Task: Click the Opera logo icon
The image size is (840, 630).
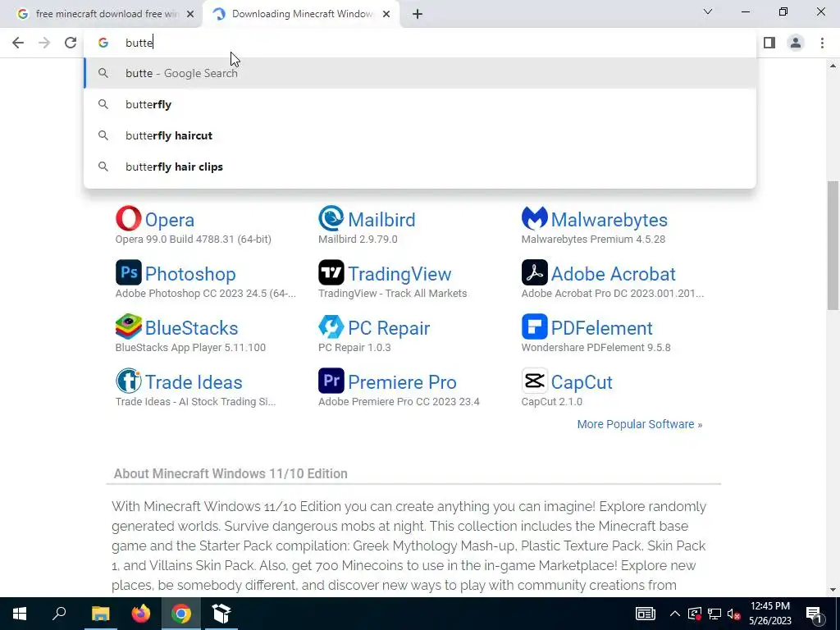Action: (129, 218)
